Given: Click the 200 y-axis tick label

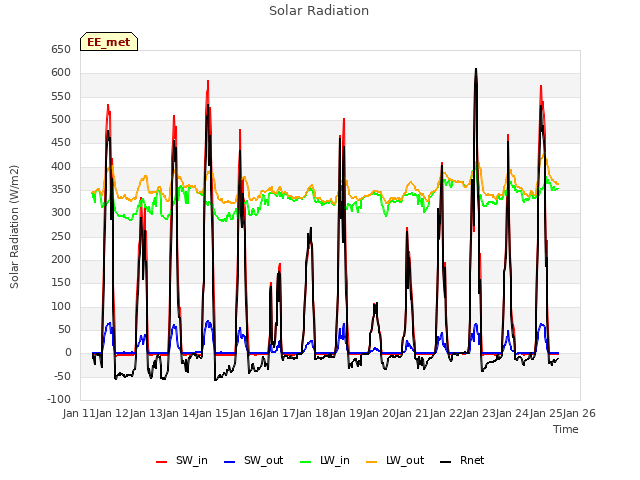Looking at the screenshot, I should (61, 260).
